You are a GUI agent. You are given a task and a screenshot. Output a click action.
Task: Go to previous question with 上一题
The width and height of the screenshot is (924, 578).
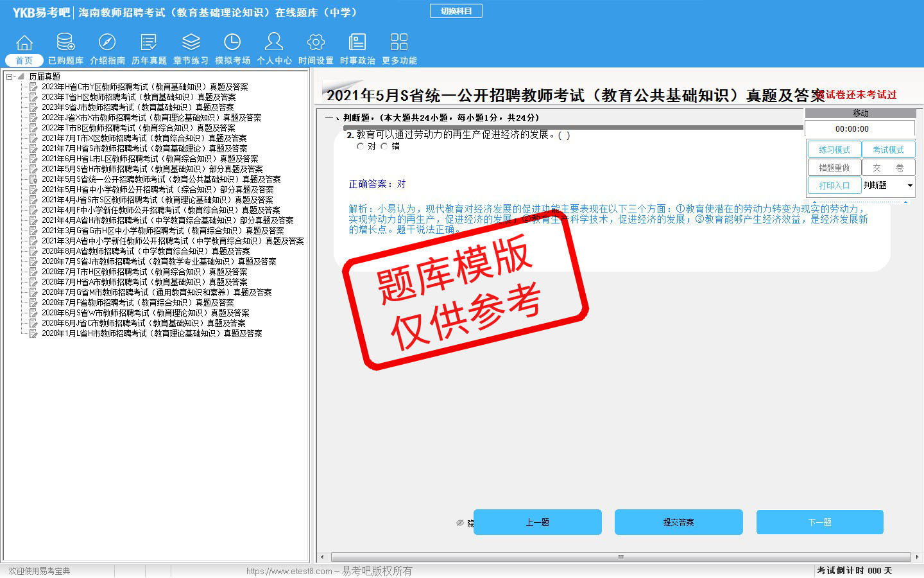tap(537, 522)
